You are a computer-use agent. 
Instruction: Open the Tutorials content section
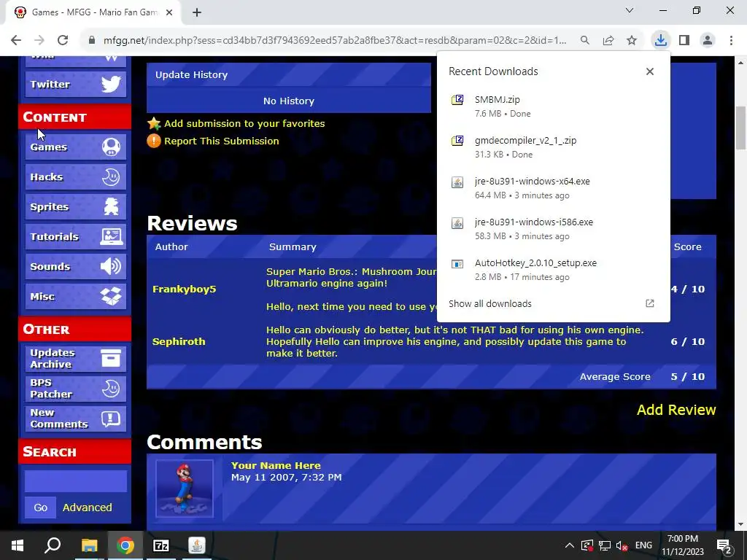[x=75, y=237]
